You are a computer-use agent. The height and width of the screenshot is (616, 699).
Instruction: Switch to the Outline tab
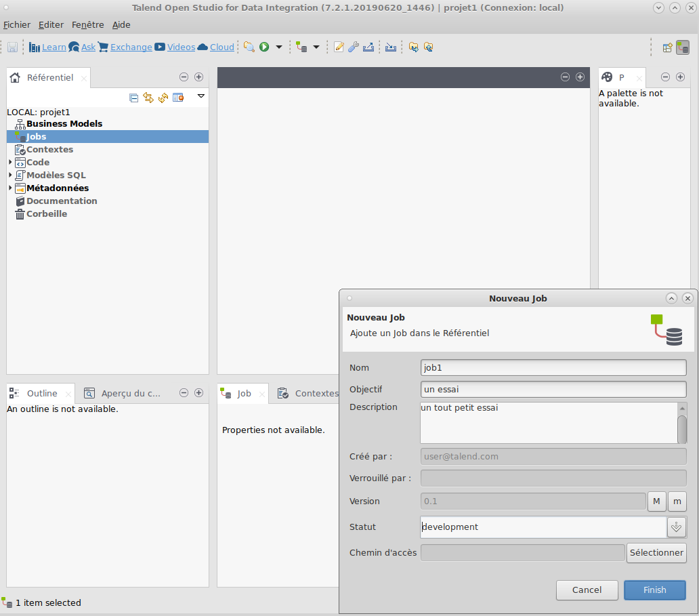pos(41,394)
